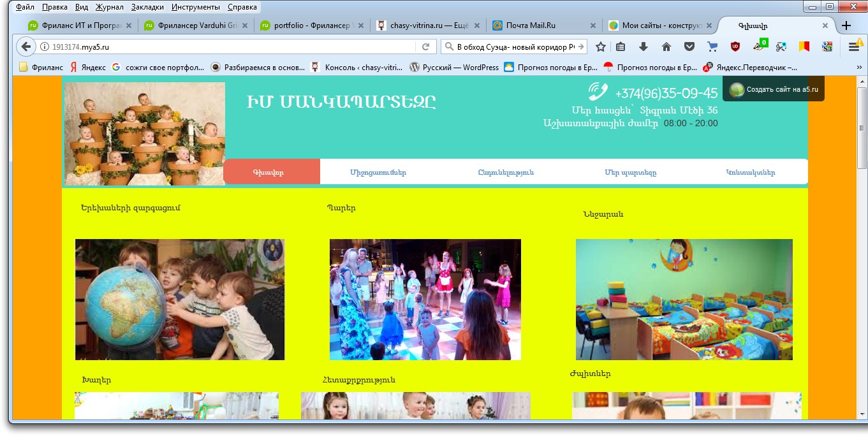Click the extension icon with green 0 badge
Image resolution: width=868 pixels, height=436 pixels.
point(759,45)
